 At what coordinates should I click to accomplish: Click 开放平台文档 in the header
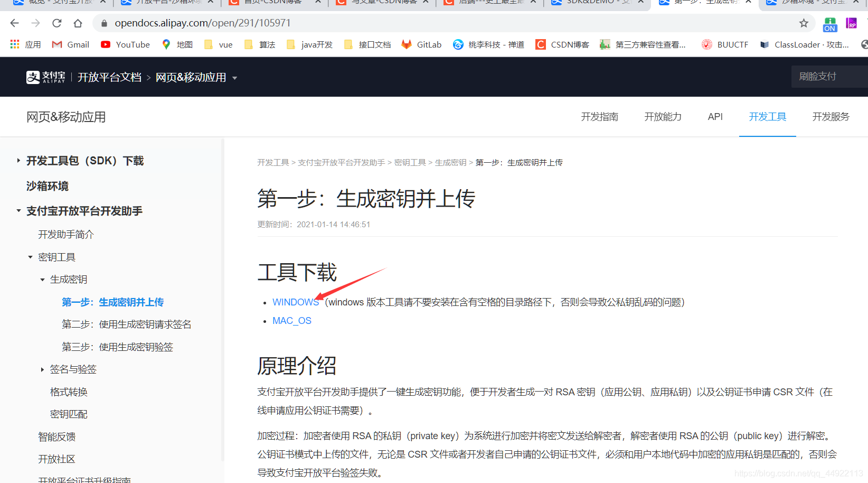pos(109,78)
